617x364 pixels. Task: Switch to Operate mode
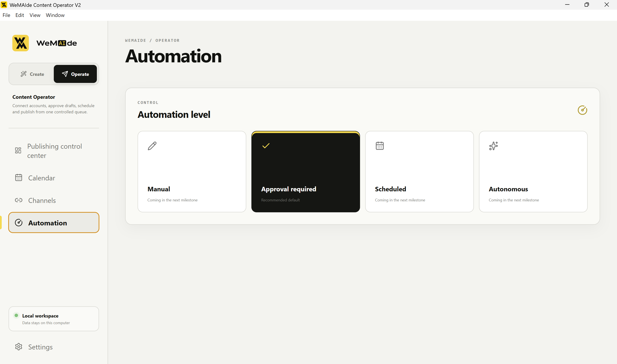[x=75, y=74]
